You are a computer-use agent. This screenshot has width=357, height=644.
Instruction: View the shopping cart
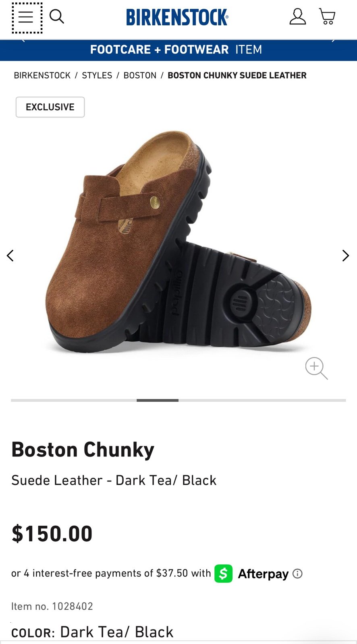click(x=327, y=17)
